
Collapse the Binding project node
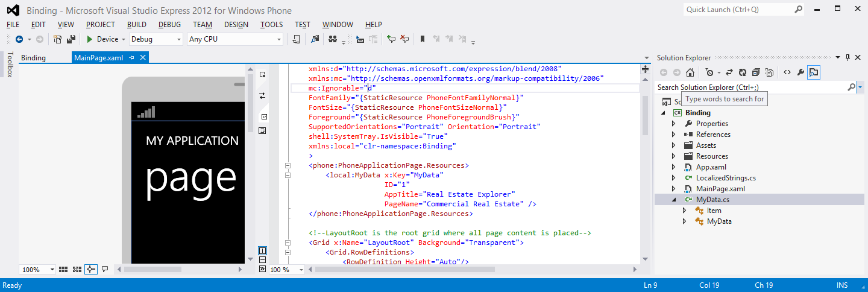[663, 113]
